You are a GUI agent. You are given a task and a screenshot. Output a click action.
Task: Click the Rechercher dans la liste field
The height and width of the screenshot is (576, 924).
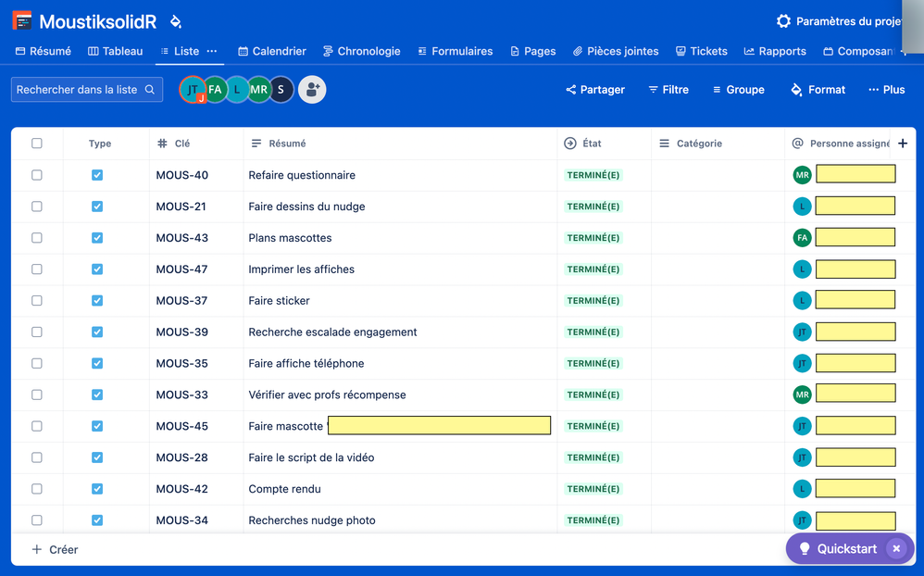(x=87, y=90)
